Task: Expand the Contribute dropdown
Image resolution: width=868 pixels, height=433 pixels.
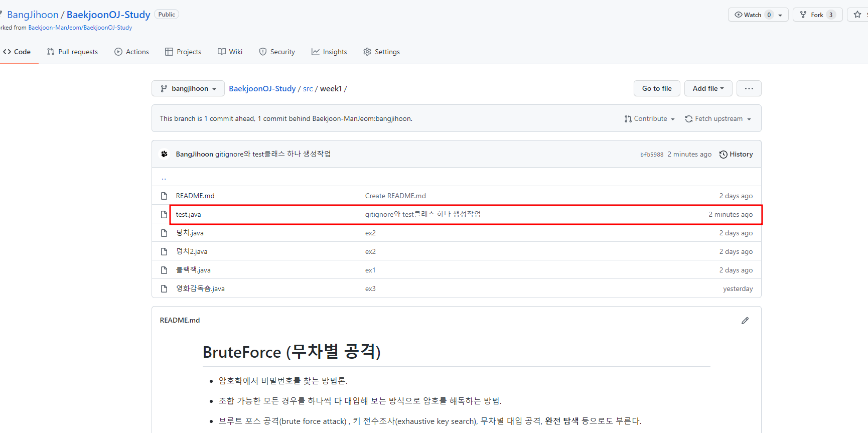Action: [x=650, y=118]
